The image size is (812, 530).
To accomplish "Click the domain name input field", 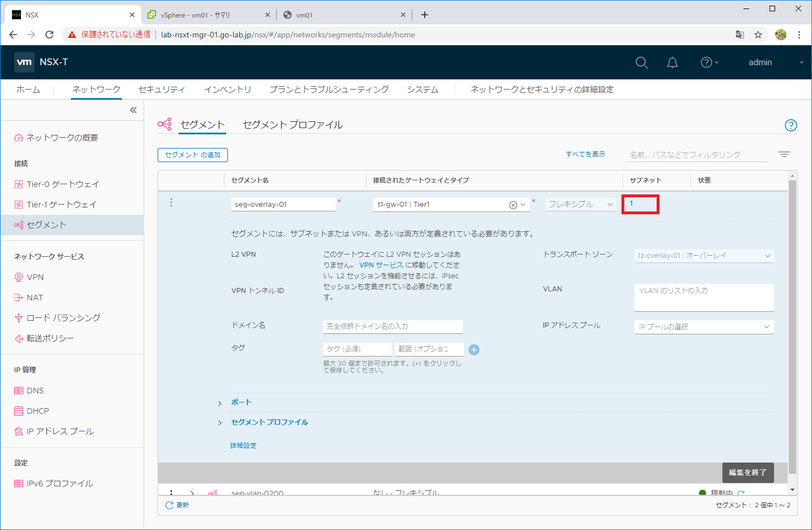I will [393, 327].
